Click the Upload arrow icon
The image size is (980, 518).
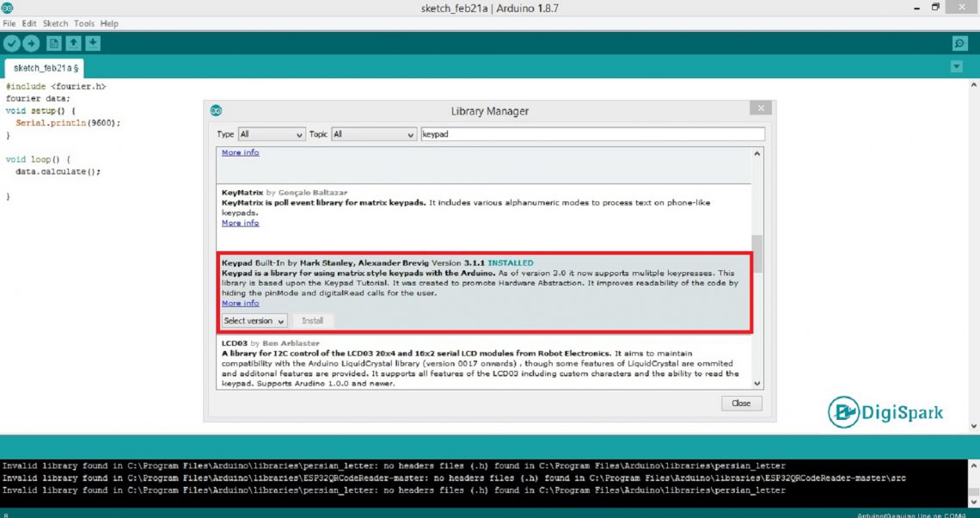coord(32,43)
